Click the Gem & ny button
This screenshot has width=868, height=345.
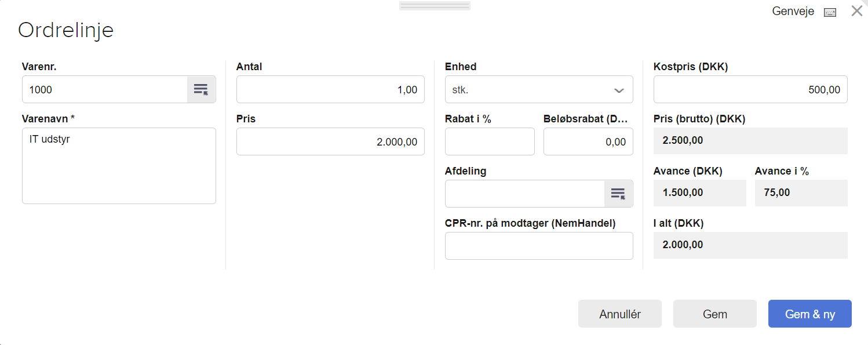tap(809, 314)
